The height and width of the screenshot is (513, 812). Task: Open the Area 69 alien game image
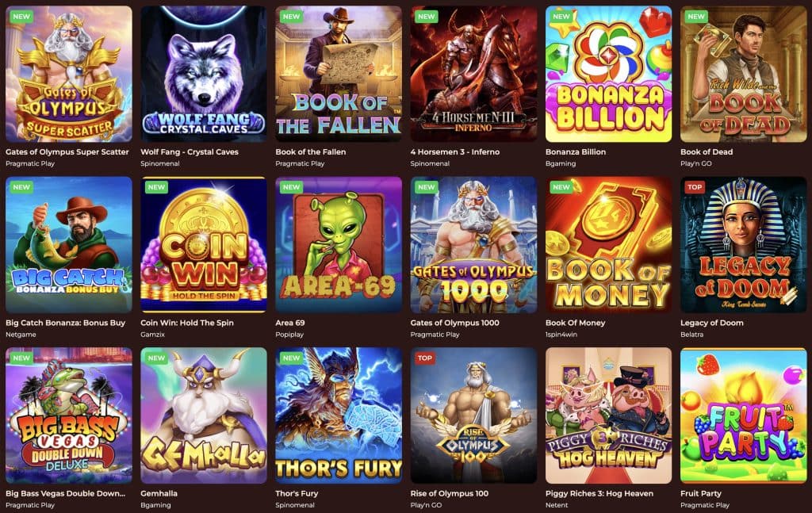coord(339,245)
